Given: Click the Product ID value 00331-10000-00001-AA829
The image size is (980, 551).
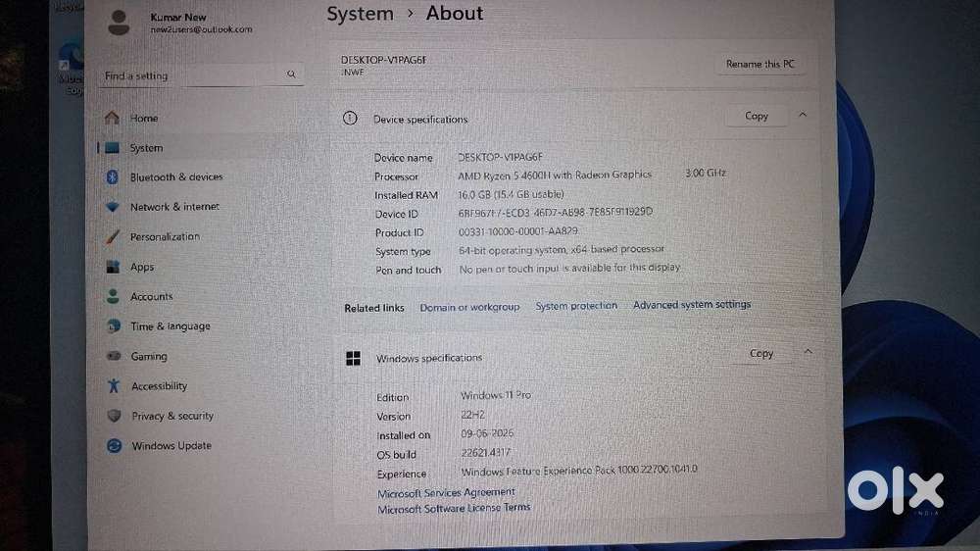Looking at the screenshot, I should (518, 231).
